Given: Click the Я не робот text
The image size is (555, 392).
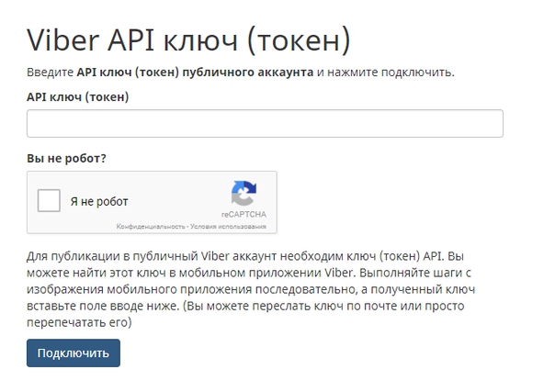Looking at the screenshot, I should (99, 201).
